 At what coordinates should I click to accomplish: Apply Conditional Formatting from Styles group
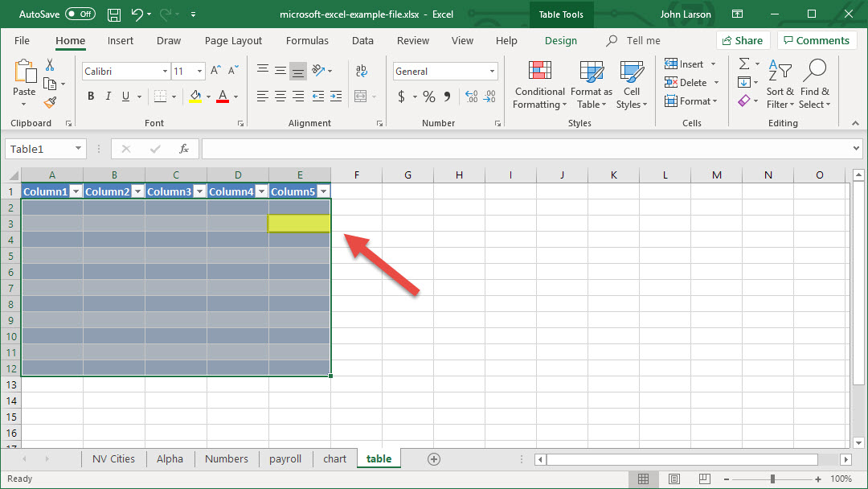pyautogui.click(x=539, y=84)
